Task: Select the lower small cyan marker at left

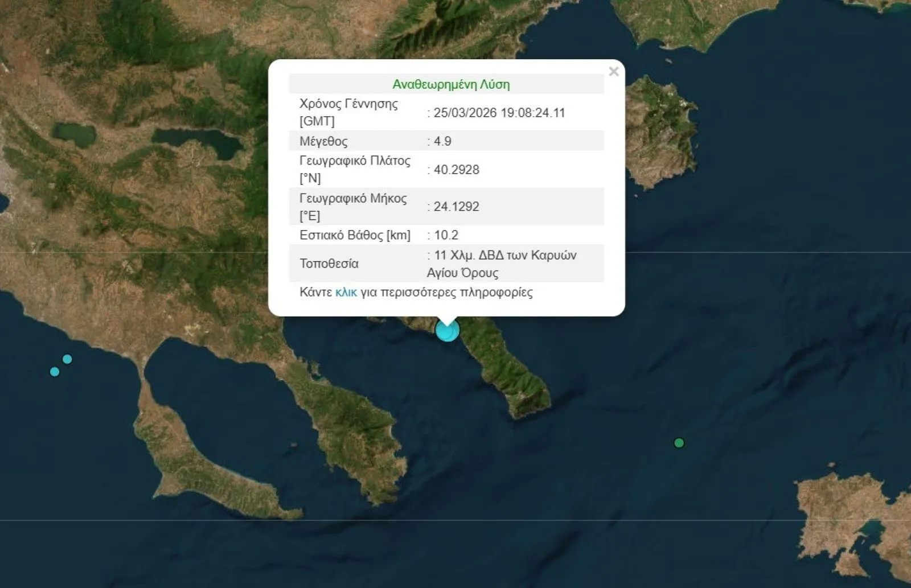Action: pos(55,372)
